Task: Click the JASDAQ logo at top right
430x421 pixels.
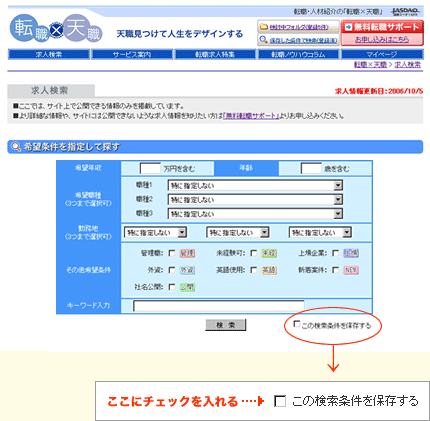Action: pyautogui.click(x=406, y=12)
